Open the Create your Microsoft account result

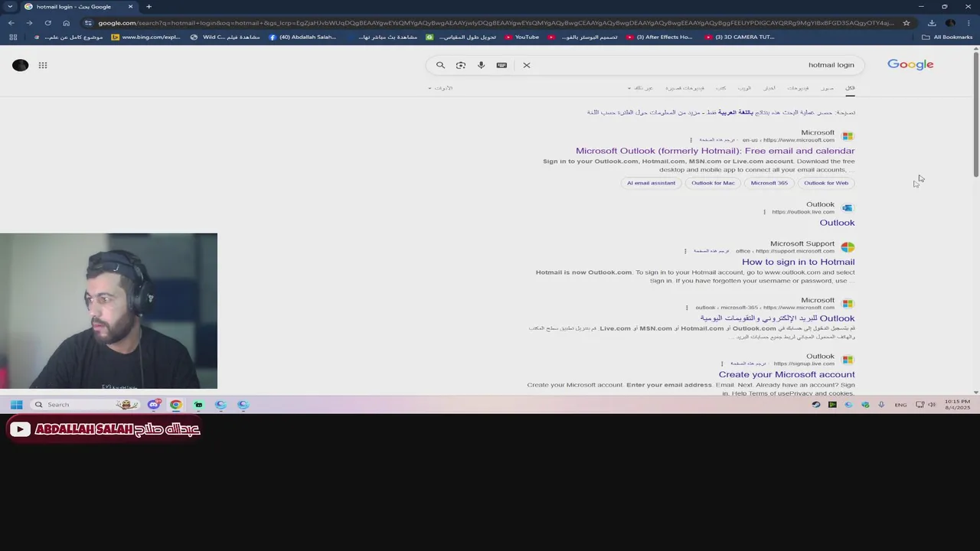click(786, 374)
